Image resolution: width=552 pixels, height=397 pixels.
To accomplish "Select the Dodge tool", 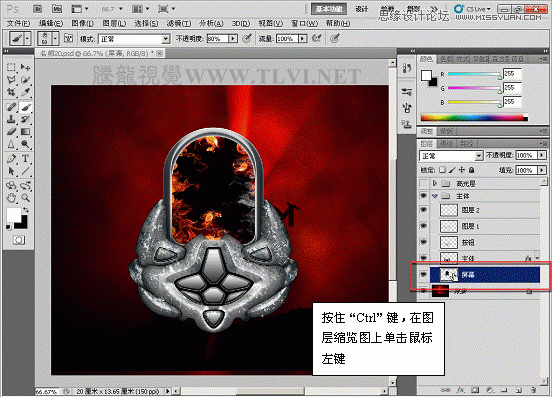I will (x=25, y=144).
